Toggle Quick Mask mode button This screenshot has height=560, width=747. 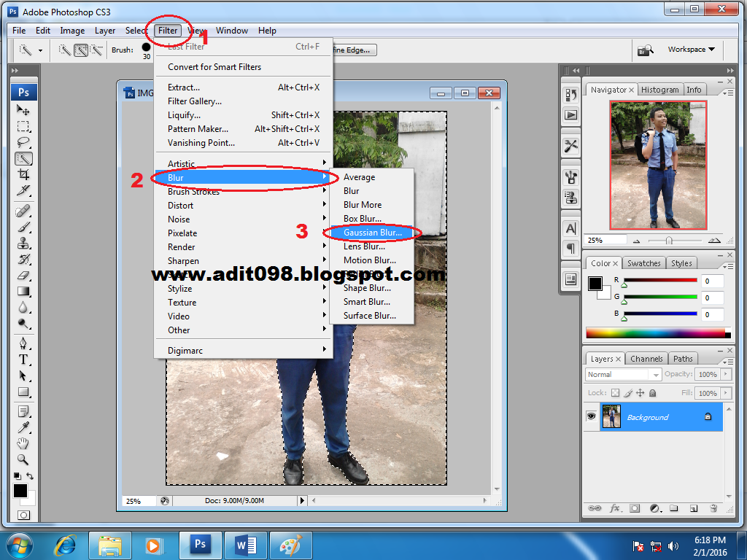(23, 515)
